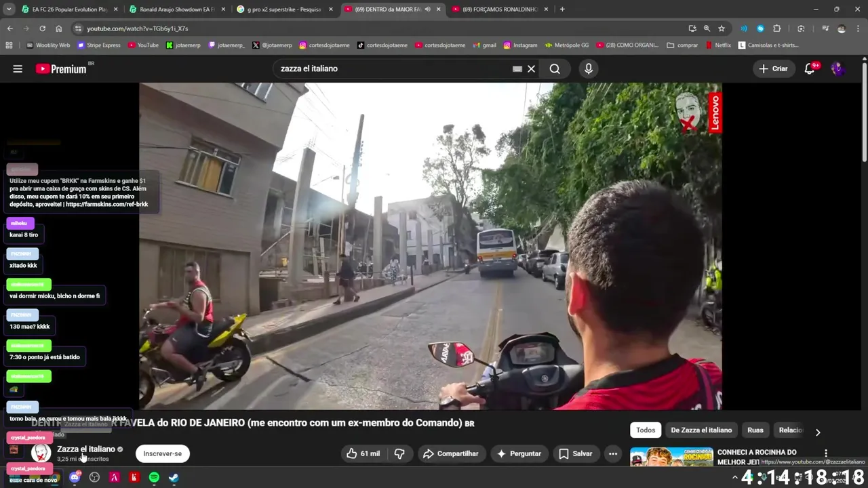Show more chips with right arrow
Image resolution: width=868 pixels, height=488 pixels.
pos(818,432)
